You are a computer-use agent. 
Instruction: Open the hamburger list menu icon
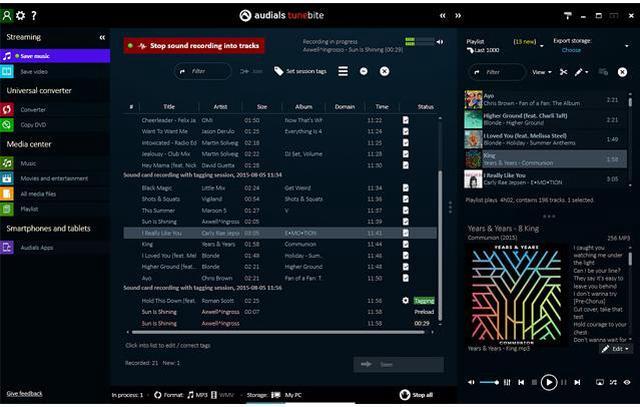pyautogui.click(x=343, y=71)
